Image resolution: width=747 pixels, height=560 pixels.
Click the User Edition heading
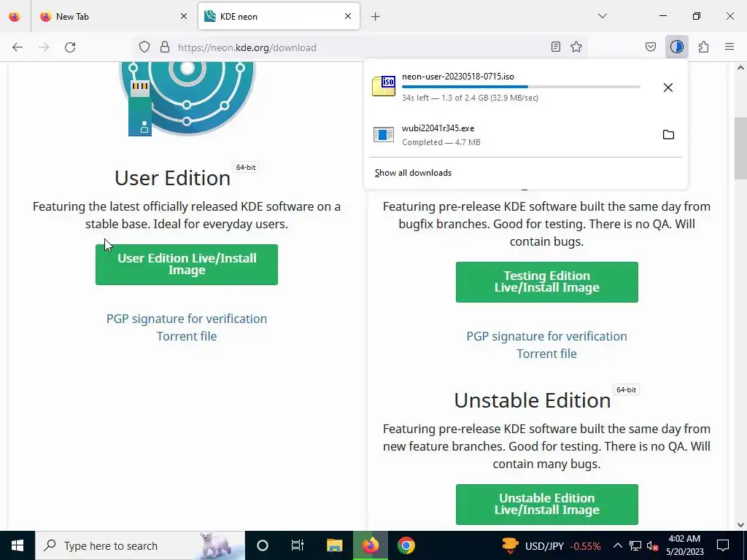(x=172, y=178)
